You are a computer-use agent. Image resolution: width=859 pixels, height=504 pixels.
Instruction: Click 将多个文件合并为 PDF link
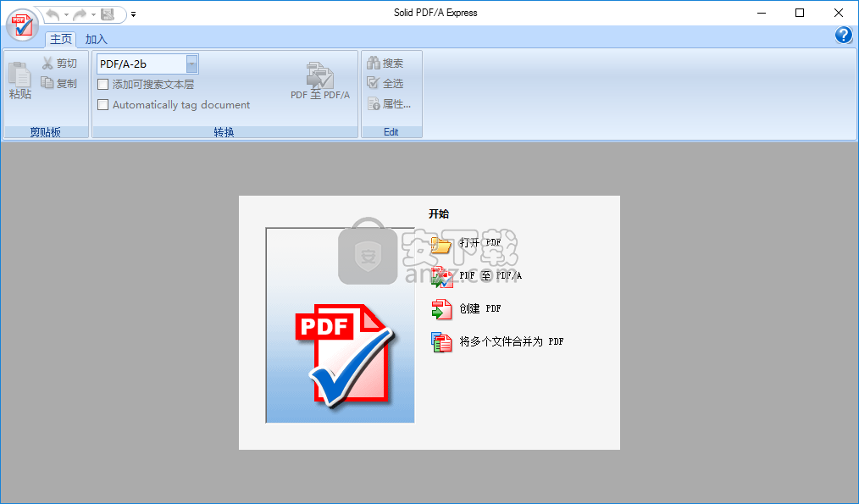(x=511, y=342)
